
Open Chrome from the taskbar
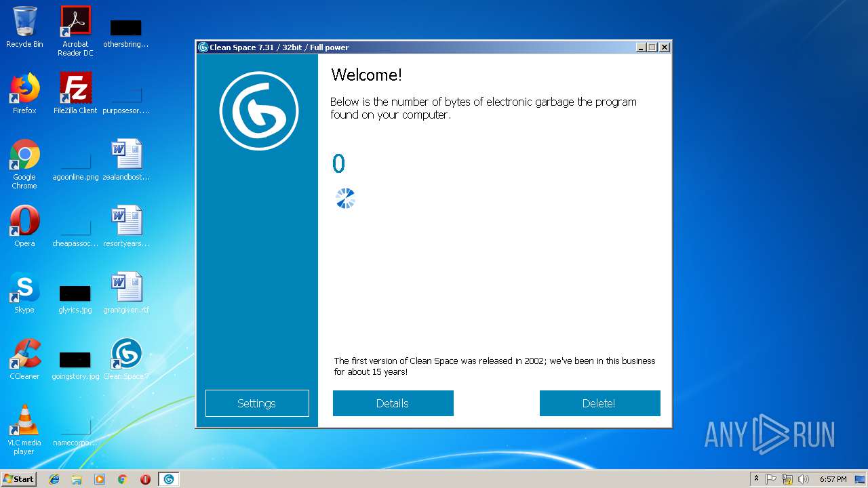(x=123, y=479)
